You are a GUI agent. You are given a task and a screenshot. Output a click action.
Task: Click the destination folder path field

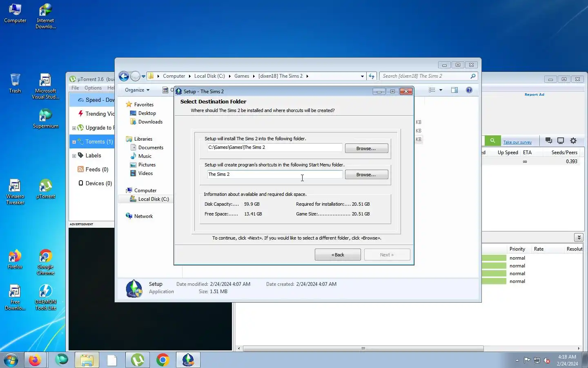275,147
